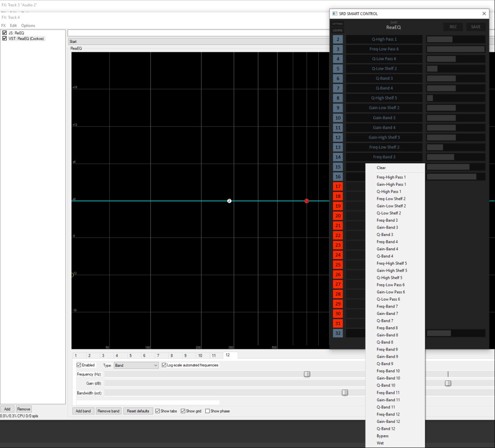This screenshot has width=495, height=448.
Task: Choose Gain-Low Pass 6 from the popup
Action: tap(395, 292)
